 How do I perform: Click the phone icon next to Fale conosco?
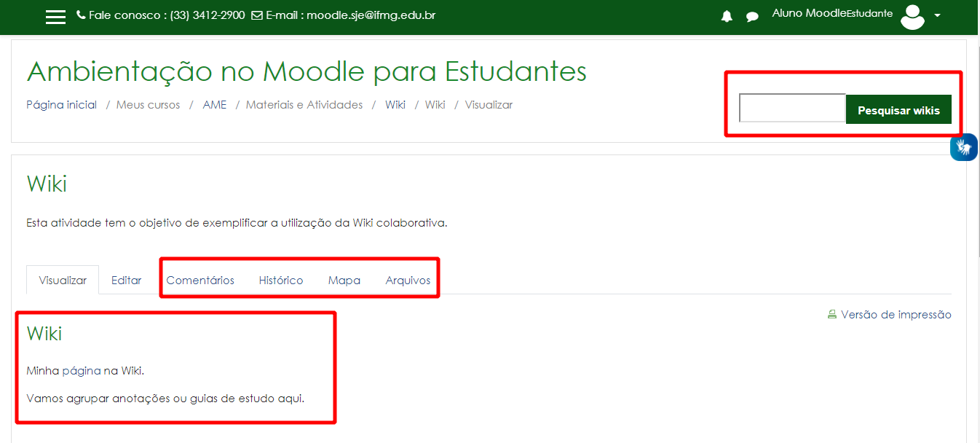coord(79,14)
